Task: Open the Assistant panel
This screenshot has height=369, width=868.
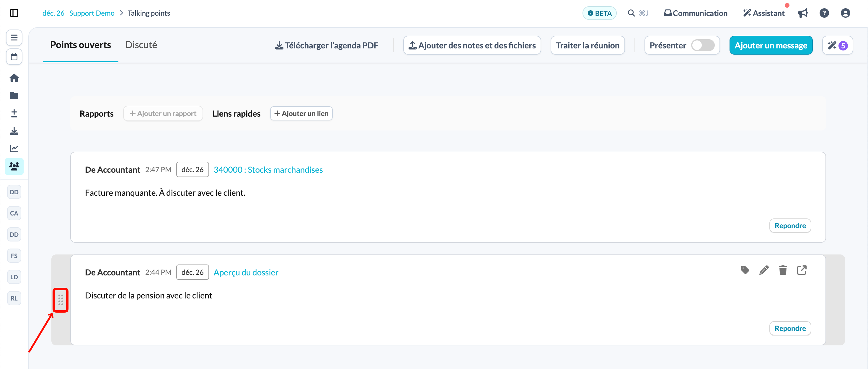Action: (x=763, y=13)
